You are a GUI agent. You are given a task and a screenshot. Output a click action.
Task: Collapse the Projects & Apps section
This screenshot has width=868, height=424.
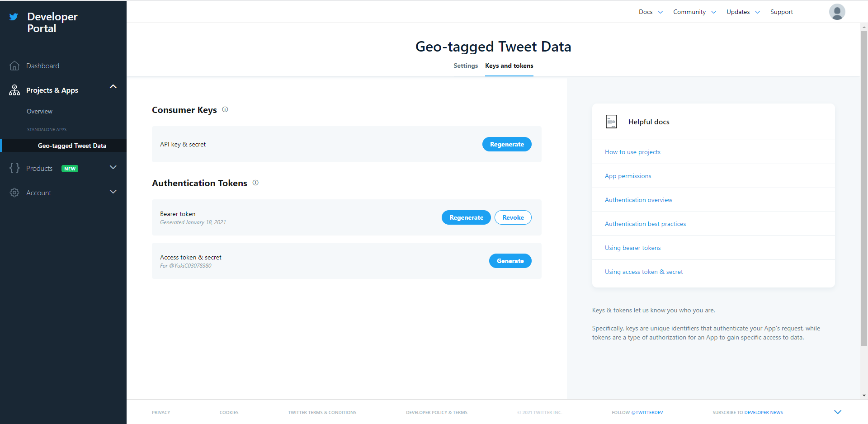113,86
